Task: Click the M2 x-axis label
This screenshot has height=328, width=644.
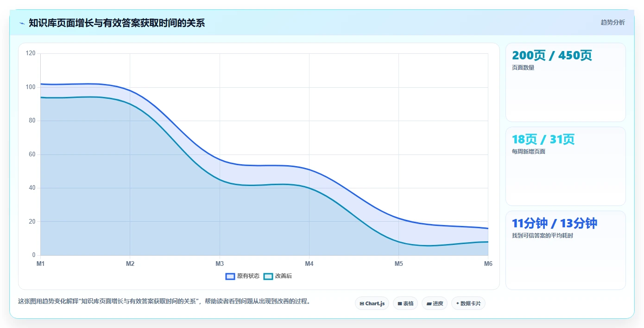Action: click(130, 264)
